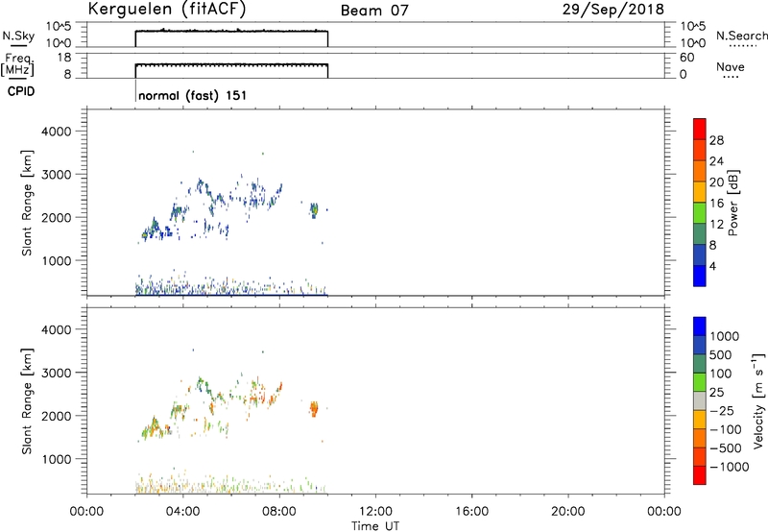Click the 12:00 time tick label
Image resolution: width=768 pixels, height=532 pixels.
375,512
